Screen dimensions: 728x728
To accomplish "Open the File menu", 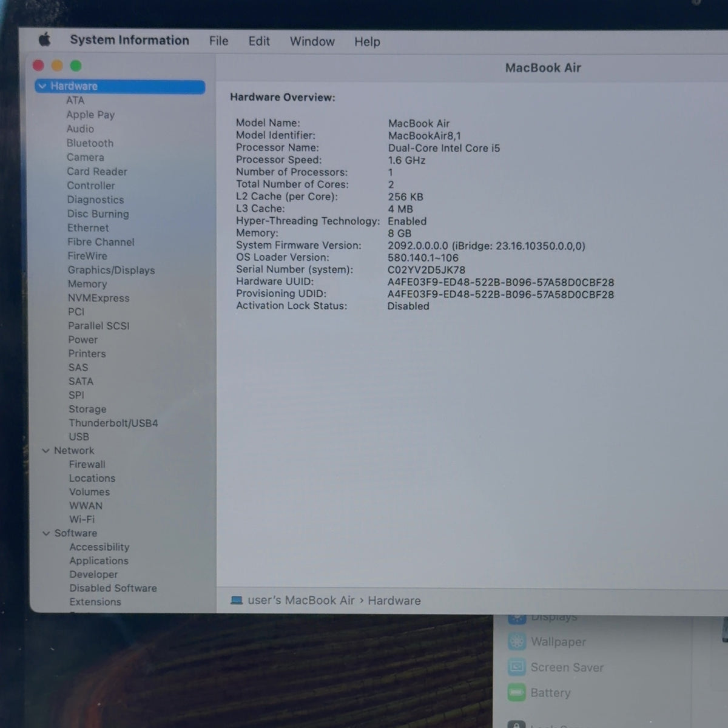I will (x=219, y=41).
